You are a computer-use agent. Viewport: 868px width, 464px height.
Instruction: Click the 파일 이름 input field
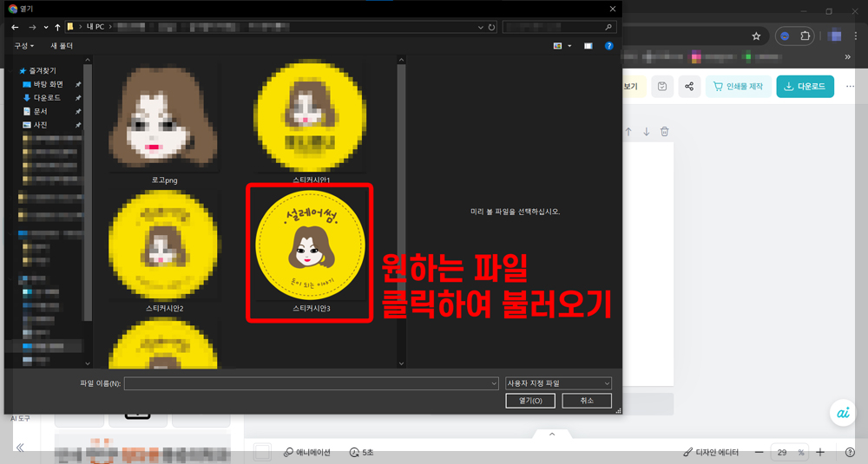[311, 383]
